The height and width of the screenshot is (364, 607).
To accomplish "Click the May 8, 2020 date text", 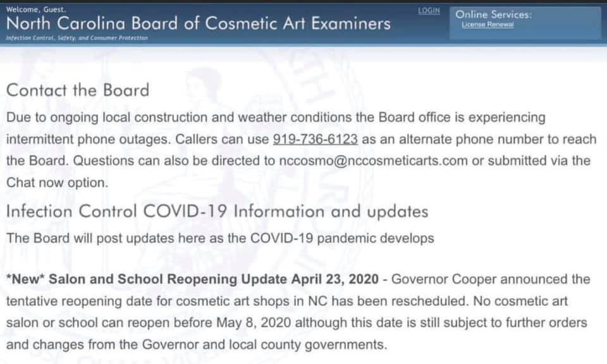I will [254, 322].
